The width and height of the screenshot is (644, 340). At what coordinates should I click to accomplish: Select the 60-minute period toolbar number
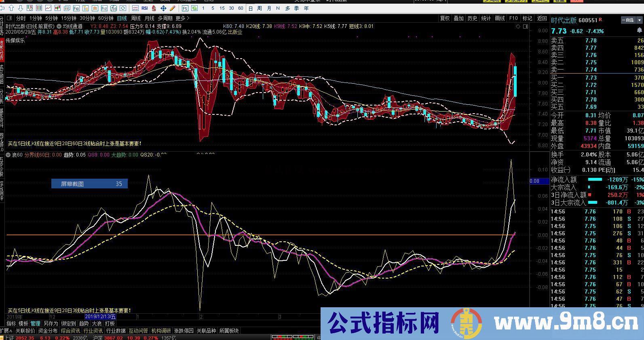point(241,8)
